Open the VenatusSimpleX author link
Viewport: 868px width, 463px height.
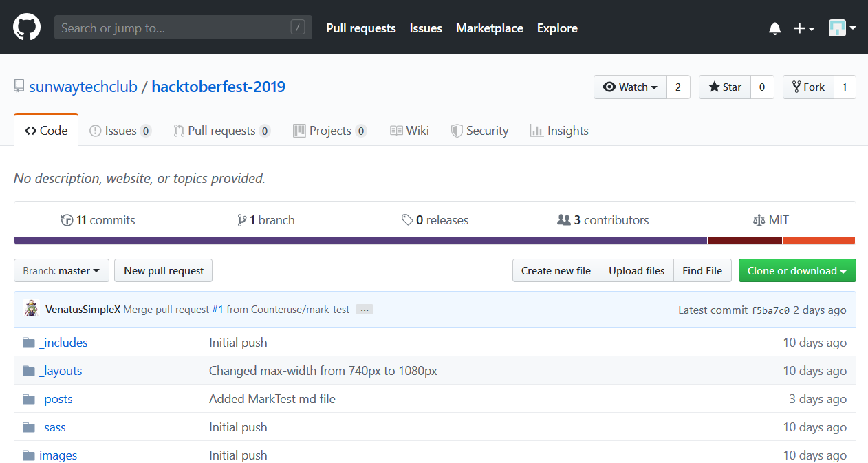(83, 310)
